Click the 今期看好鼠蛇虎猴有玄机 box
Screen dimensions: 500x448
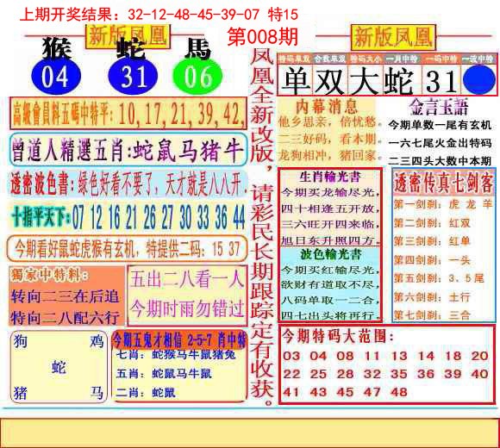click(x=128, y=248)
